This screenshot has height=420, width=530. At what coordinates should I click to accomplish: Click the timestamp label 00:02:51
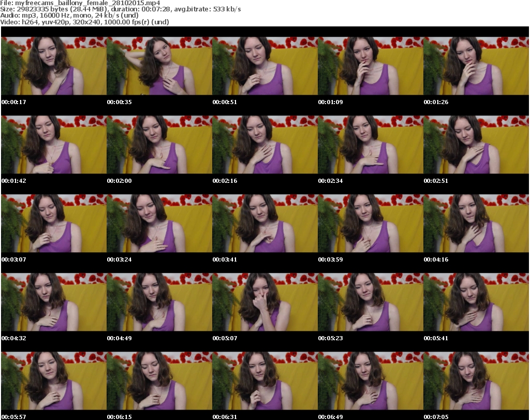pyautogui.click(x=436, y=181)
